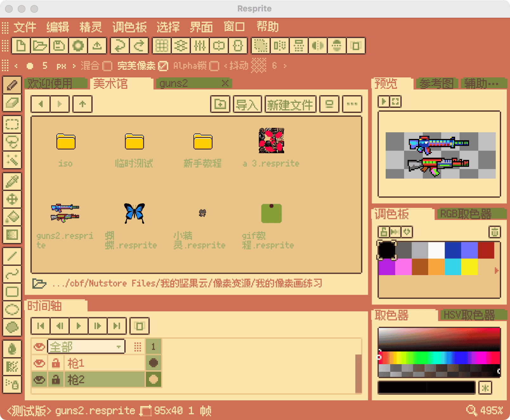The height and width of the screenshot is (420, 510).
Task: Pick the yellow swatch in palette
Action: (x=469, y=267)
